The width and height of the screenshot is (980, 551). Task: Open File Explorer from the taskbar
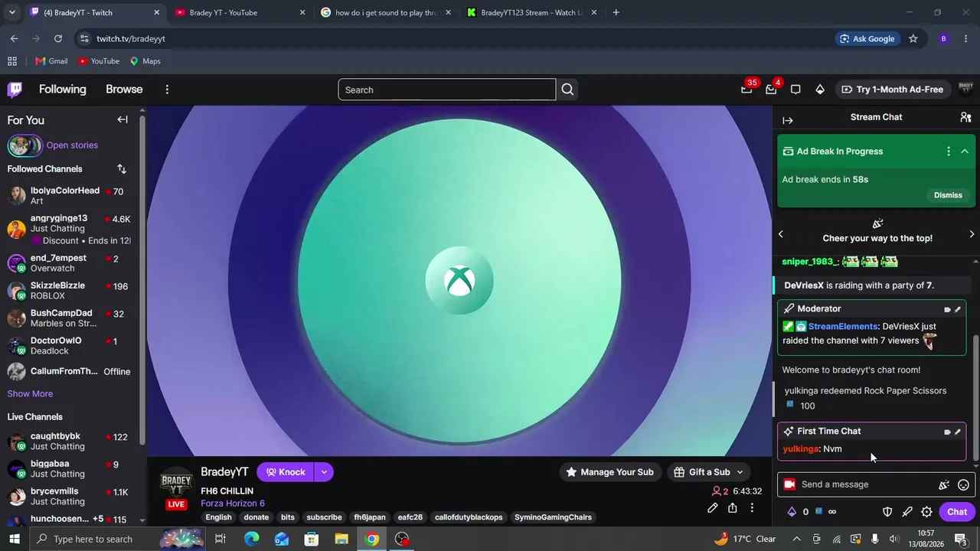tap(341, 540)
